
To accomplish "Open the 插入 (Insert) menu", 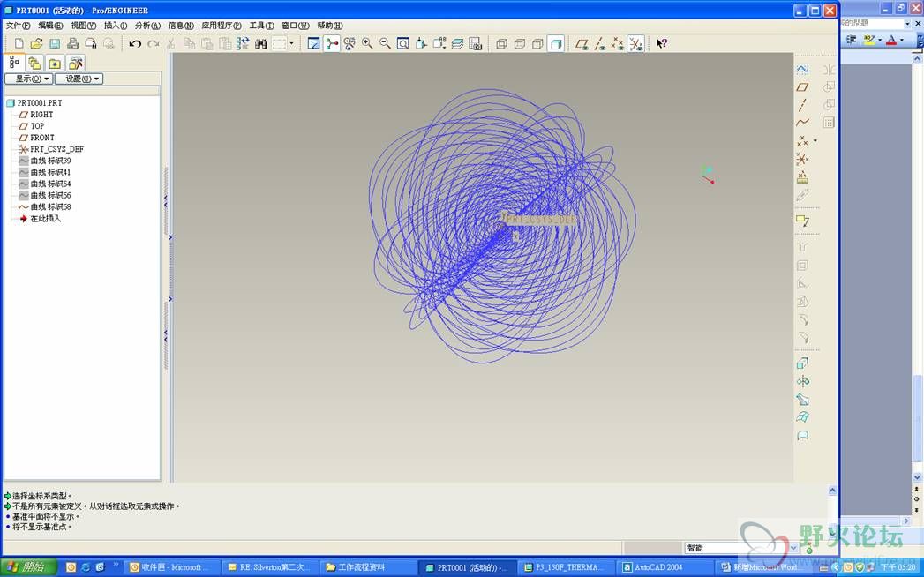I will coord(116,26).
